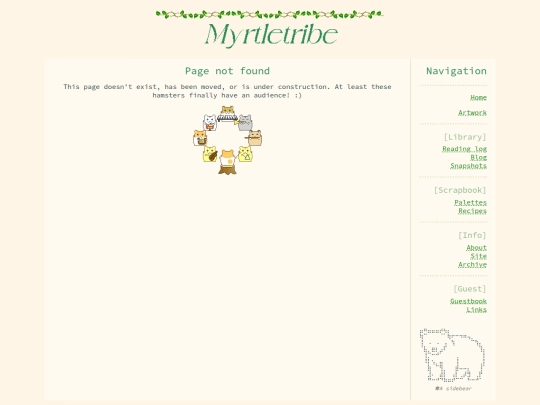Open the About link

click(x=476, y=248)
